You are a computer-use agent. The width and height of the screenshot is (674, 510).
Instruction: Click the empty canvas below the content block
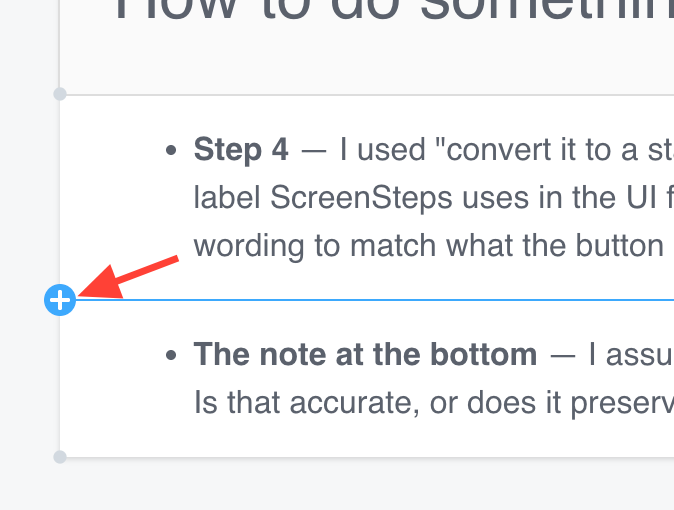(x=360, y=485)
